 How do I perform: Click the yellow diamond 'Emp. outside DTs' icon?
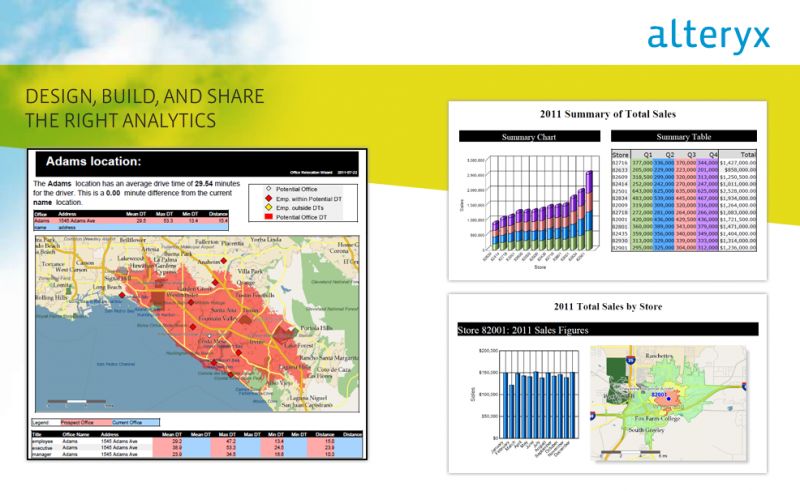(268, 207)
